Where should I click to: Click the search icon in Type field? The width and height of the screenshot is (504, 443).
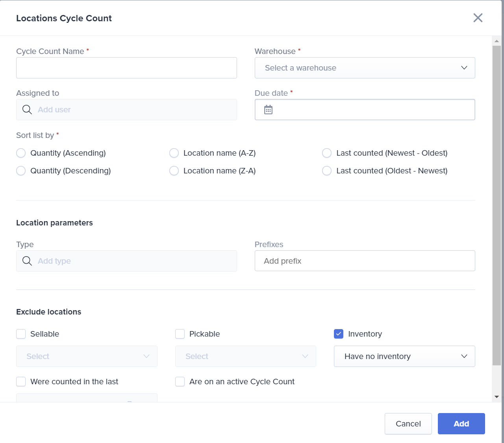point(27,261)
